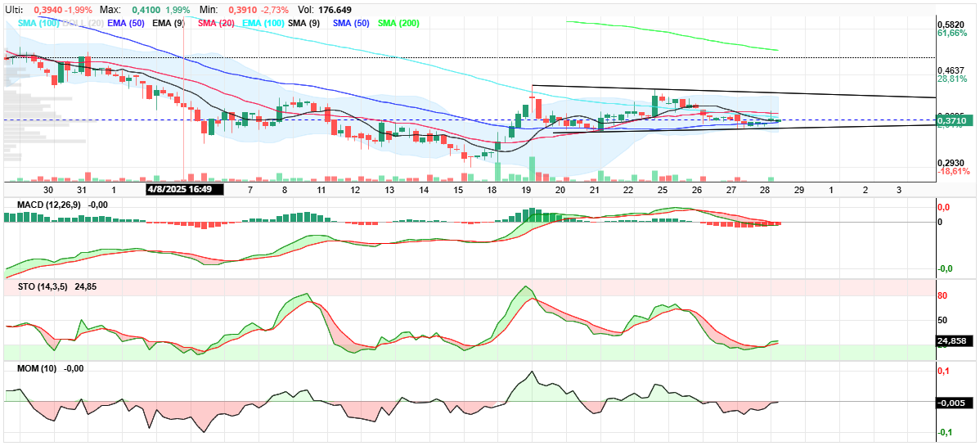The image size is (980, 446).
Task: Click the tall green volume bar on 18
Action: 498,172
